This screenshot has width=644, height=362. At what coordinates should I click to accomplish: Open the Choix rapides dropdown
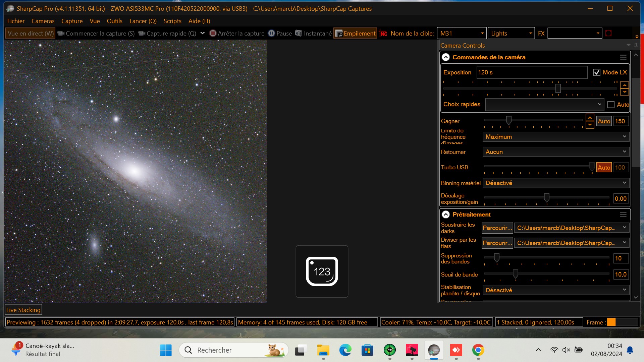pos(545,105)
